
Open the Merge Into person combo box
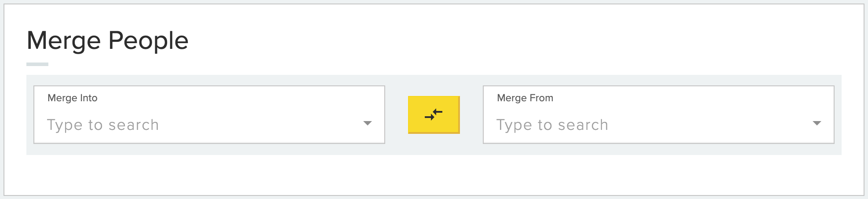point(209,114)
